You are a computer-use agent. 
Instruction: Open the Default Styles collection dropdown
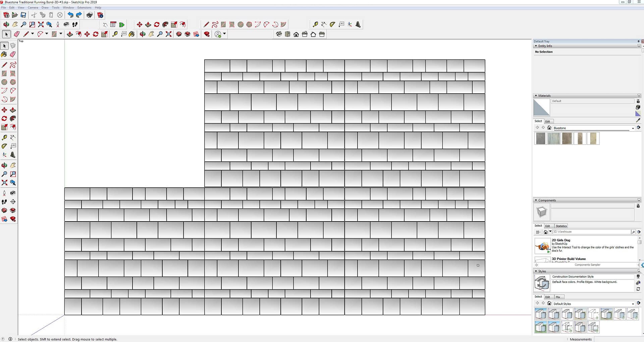(633, 304)
